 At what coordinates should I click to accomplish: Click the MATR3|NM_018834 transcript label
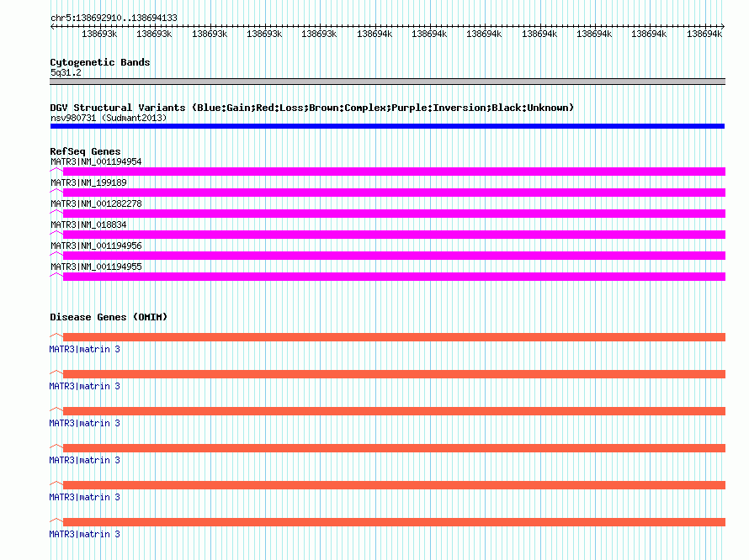click(x=88, y=225)
